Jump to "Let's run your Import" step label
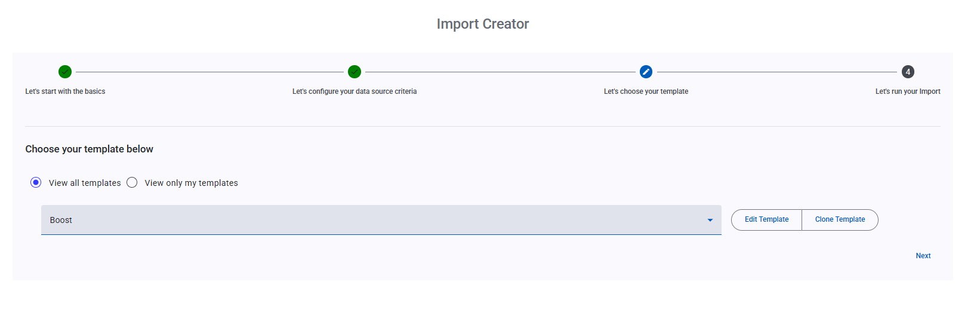This screenshot has width=980, height=318. [908, 91]
